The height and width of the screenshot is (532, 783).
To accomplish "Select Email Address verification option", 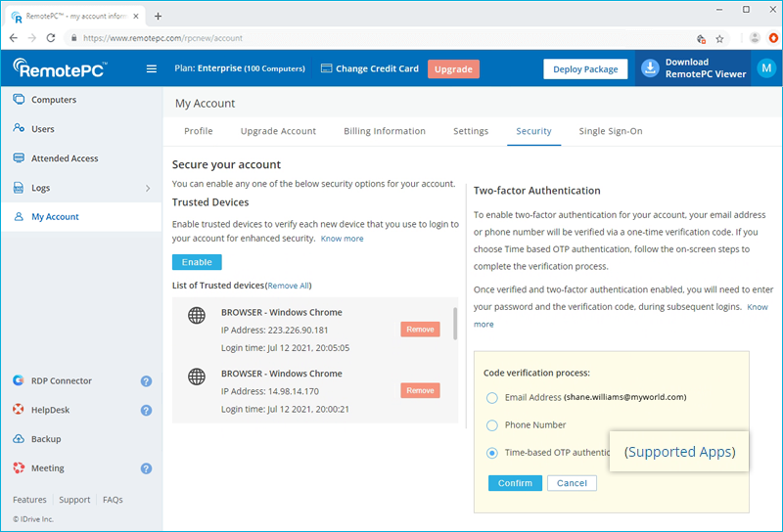I will [492, 398].
